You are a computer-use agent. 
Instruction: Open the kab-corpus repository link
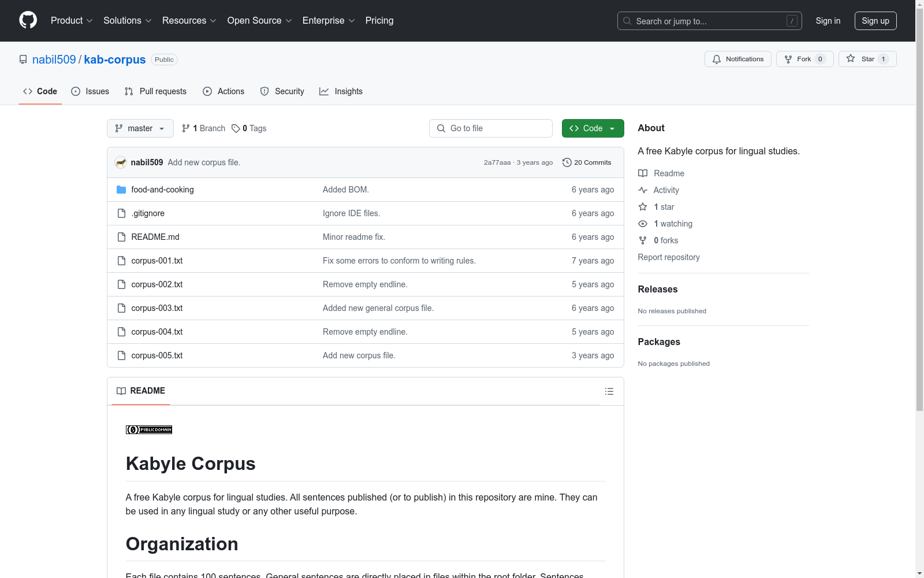115,60
